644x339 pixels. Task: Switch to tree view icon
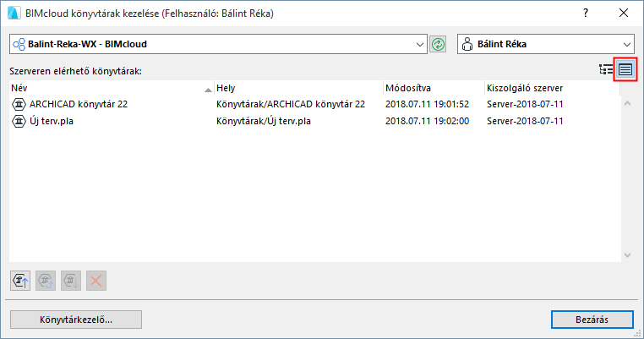(x=606, y=70)
